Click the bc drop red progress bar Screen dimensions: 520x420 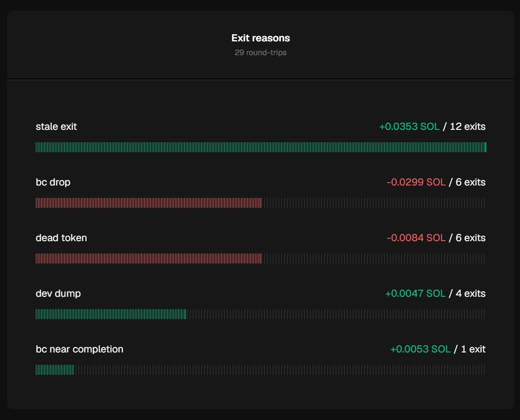click(148, 203)
